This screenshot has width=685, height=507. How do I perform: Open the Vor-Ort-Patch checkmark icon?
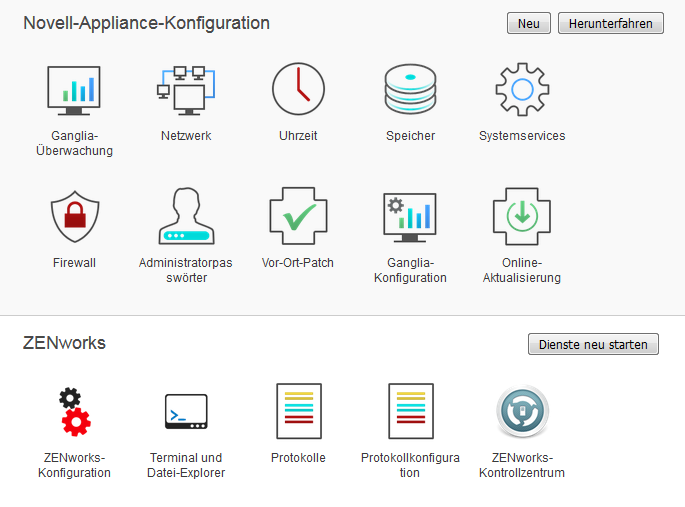pos(298,216)
